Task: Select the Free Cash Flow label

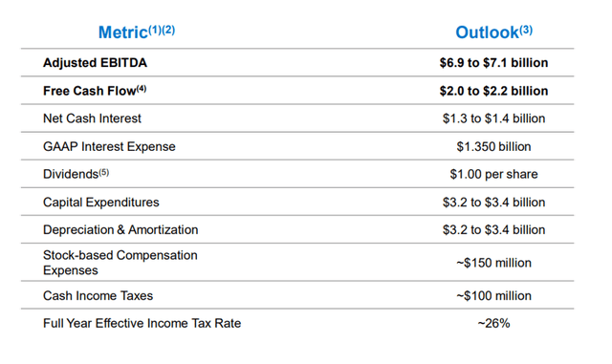Action: coord(95,91)
